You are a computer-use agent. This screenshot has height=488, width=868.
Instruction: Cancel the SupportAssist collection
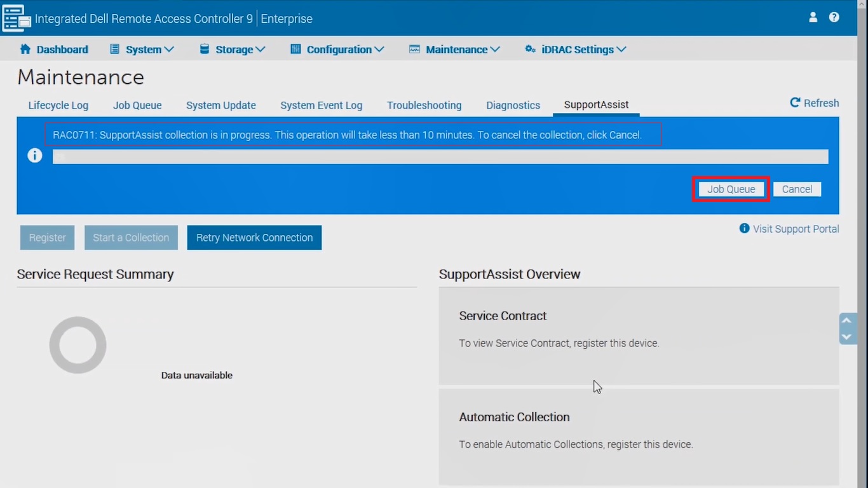797,189
